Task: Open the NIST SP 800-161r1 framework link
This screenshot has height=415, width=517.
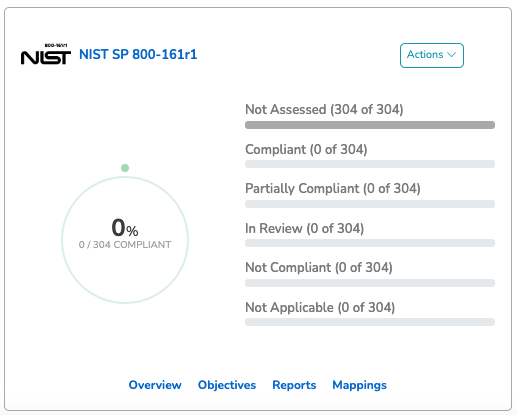Action: (x=138, y=54)
